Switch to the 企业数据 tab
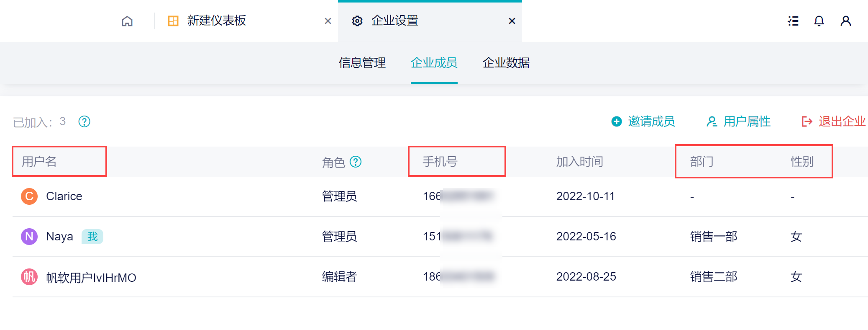 click(x=506, y=63)
